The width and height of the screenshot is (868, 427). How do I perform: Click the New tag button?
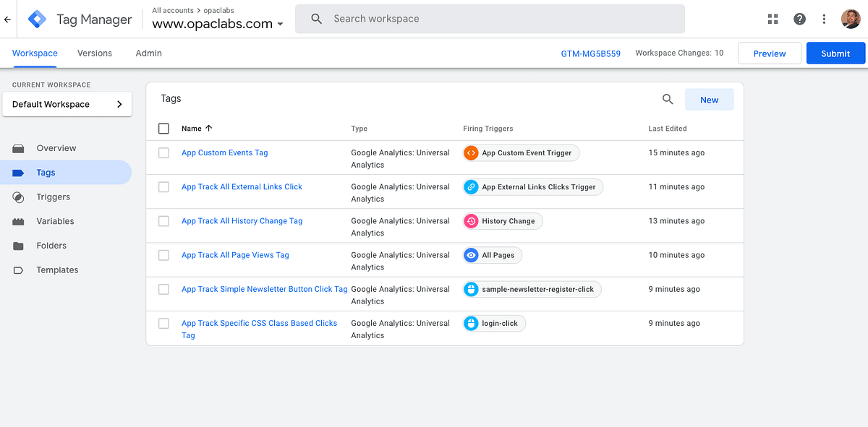tap(710, 100)
